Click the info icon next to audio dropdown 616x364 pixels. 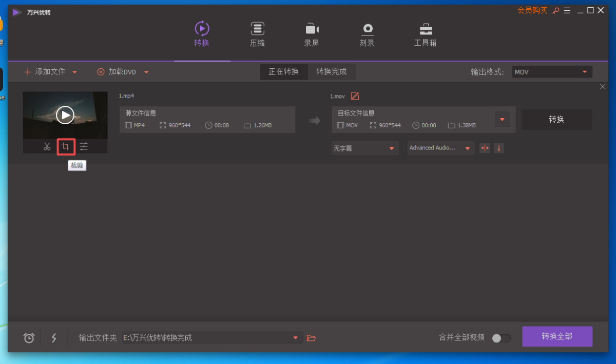click(498, 148)
